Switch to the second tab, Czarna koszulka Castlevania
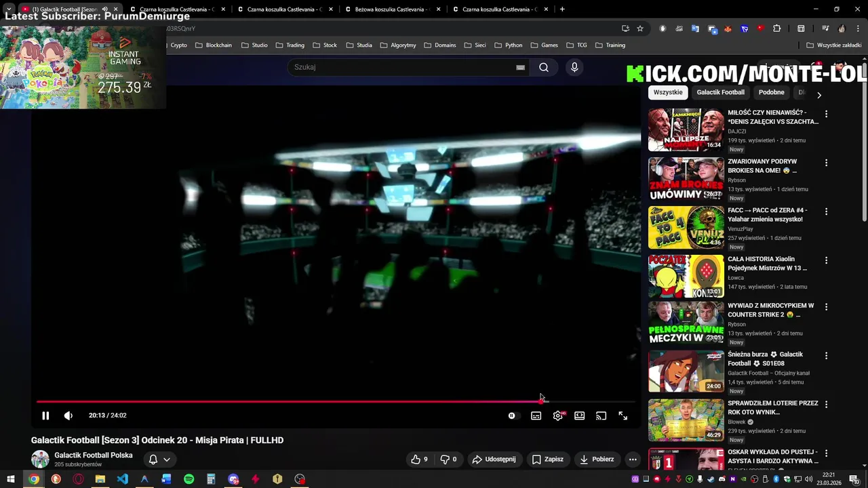 (176, 9)
